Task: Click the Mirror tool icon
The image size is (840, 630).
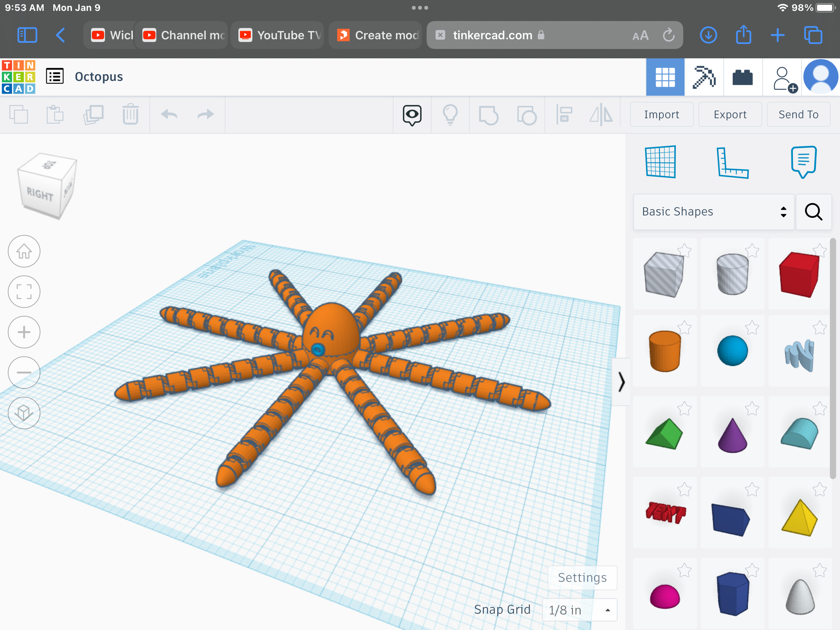Action: [601, 115]
